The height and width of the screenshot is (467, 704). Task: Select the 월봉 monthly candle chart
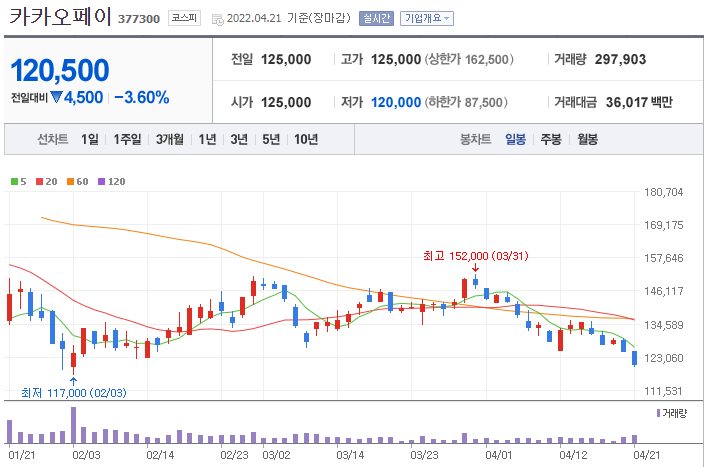point(587,139)
